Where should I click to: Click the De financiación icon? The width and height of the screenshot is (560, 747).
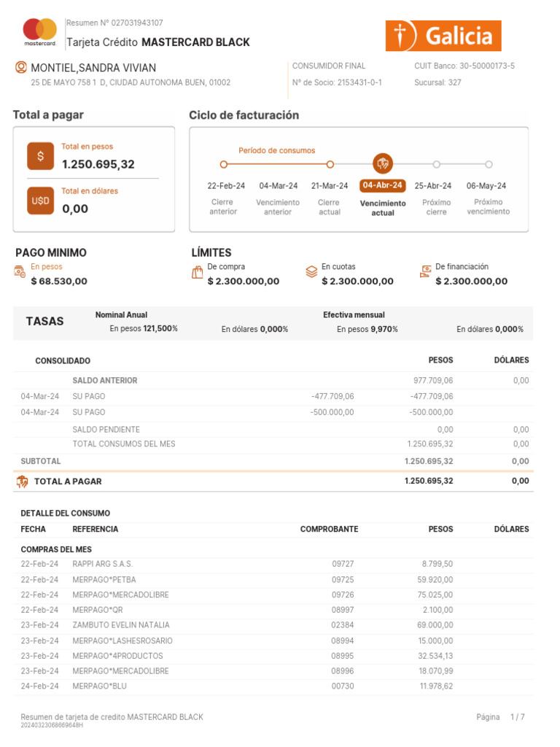tap(425, 272)
